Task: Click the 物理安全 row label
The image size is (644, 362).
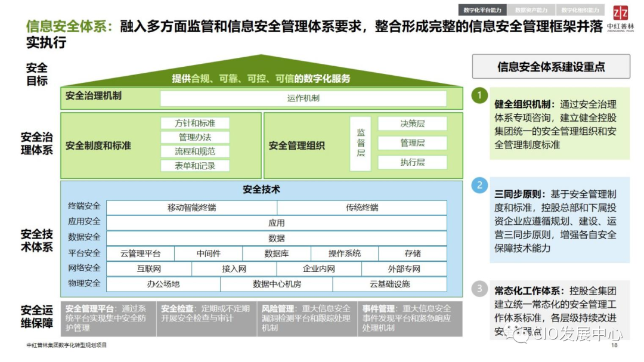Action: (84, 283)
